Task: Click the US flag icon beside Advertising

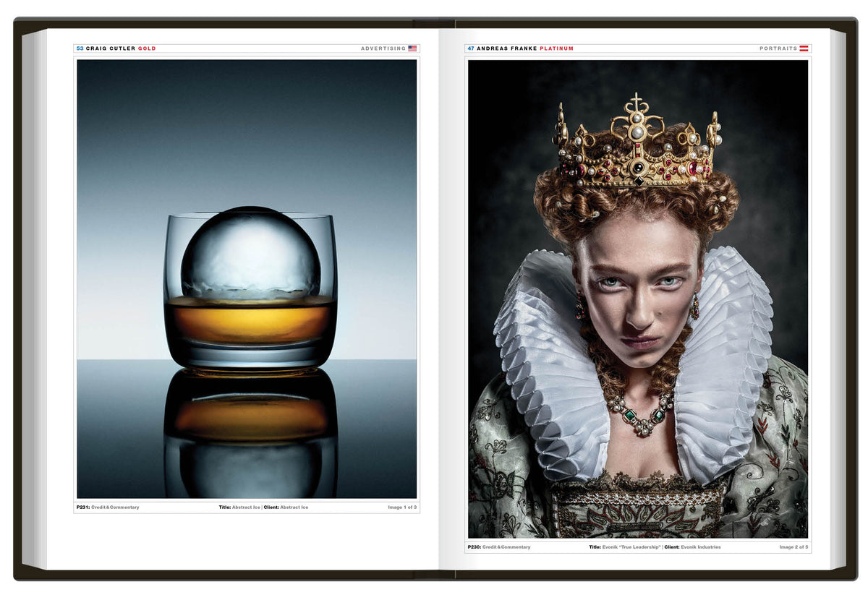Action: click(412, 48)
